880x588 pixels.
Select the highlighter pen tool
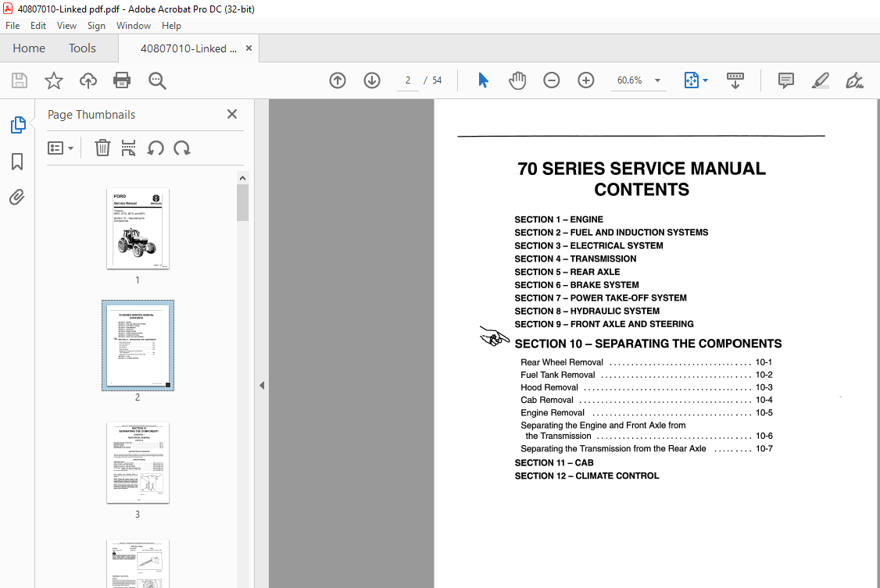pos(821,80)
